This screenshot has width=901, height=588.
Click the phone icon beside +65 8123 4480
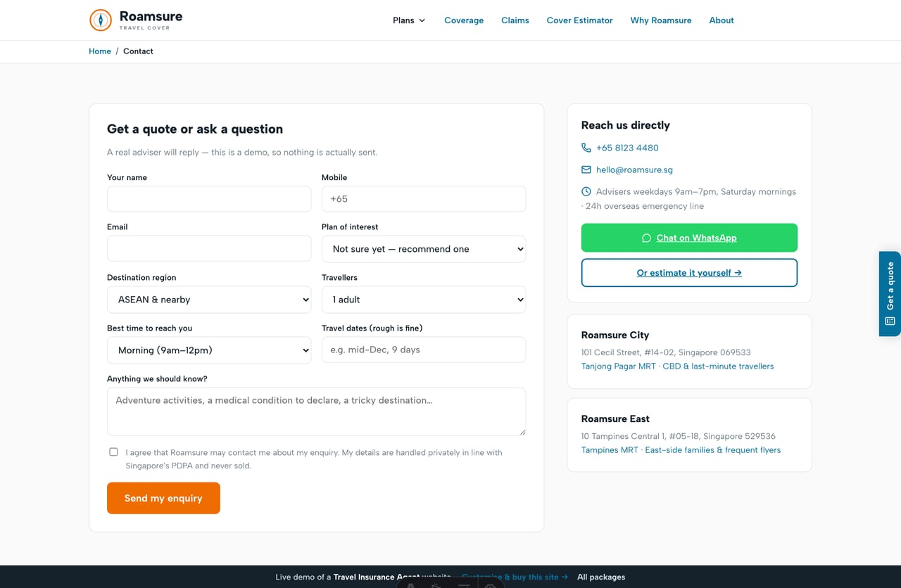586,148
